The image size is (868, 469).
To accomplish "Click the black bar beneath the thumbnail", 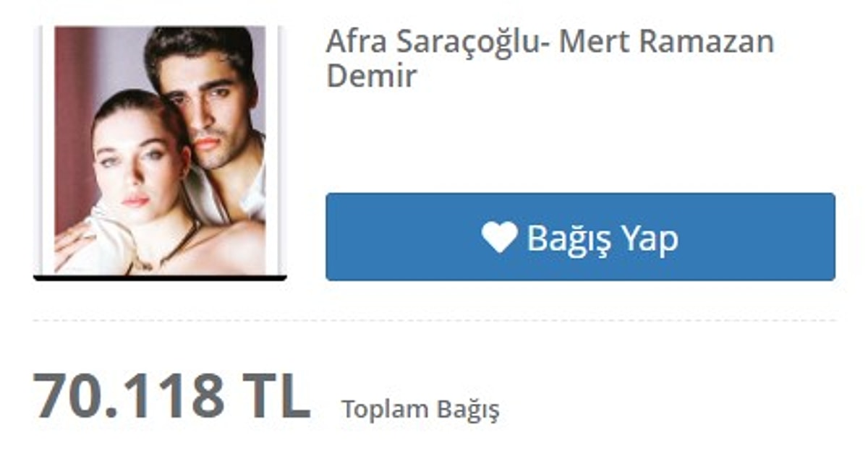I will click(x=160, y=277).
